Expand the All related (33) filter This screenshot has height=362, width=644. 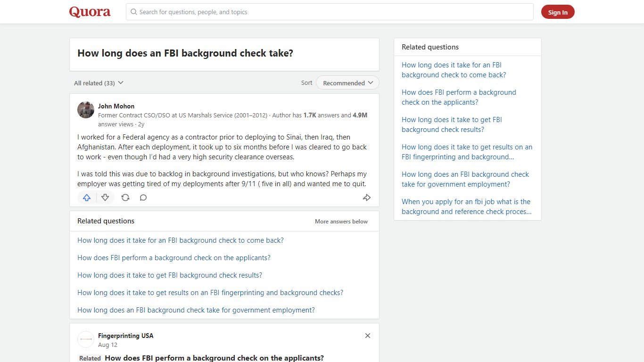(99, 83)
